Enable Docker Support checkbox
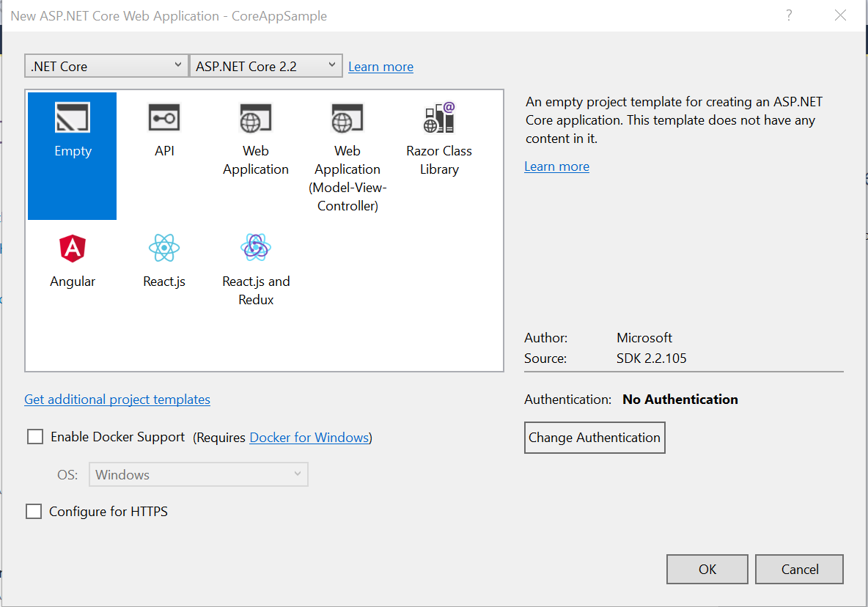 click(35, 437)
